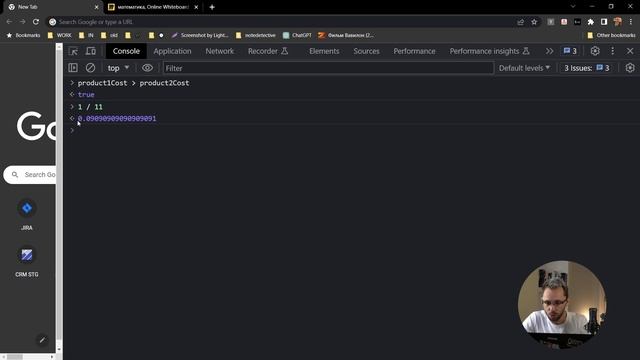Open the Screenshot by Light... bookmark
640x360 pixels.
coord(200,36)
